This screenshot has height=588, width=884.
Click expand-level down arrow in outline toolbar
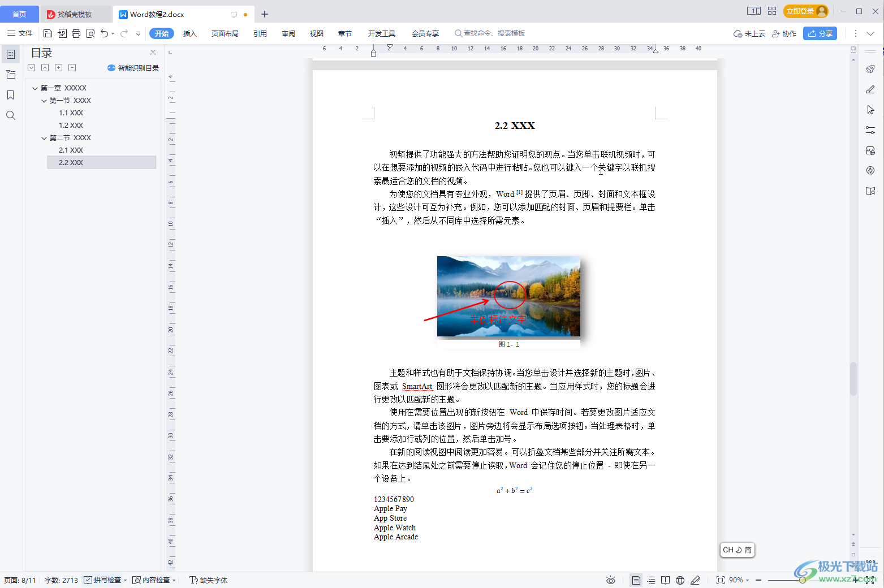[32, 68]
